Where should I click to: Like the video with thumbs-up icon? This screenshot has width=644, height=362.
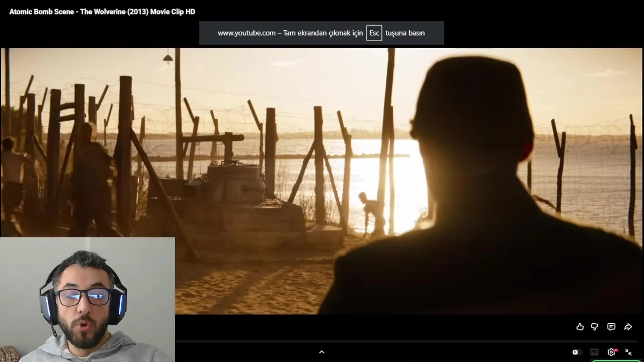pyautogui.click(x=580, y=327)
